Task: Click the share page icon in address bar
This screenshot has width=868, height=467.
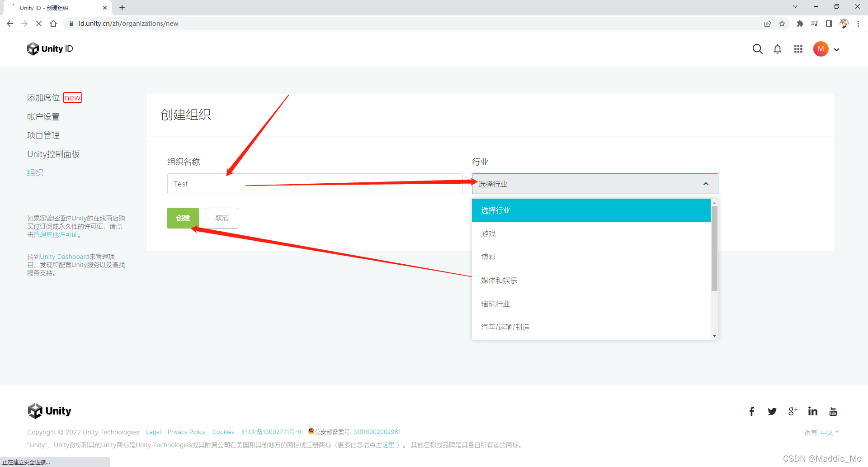Action: coord(768,24)
